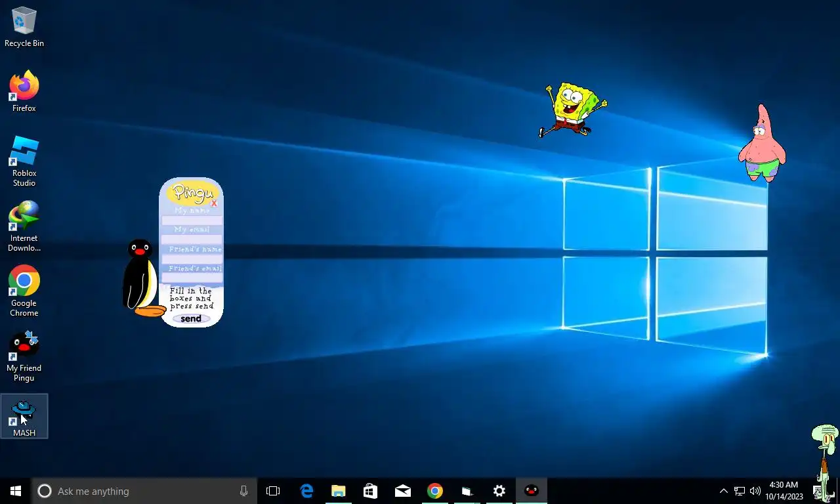Open Task View from the taskbar

273,491
